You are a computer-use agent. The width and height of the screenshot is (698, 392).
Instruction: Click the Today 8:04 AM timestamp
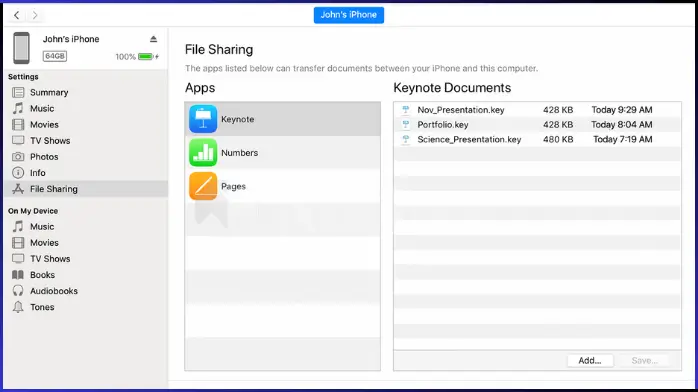(x=622, y=125)
